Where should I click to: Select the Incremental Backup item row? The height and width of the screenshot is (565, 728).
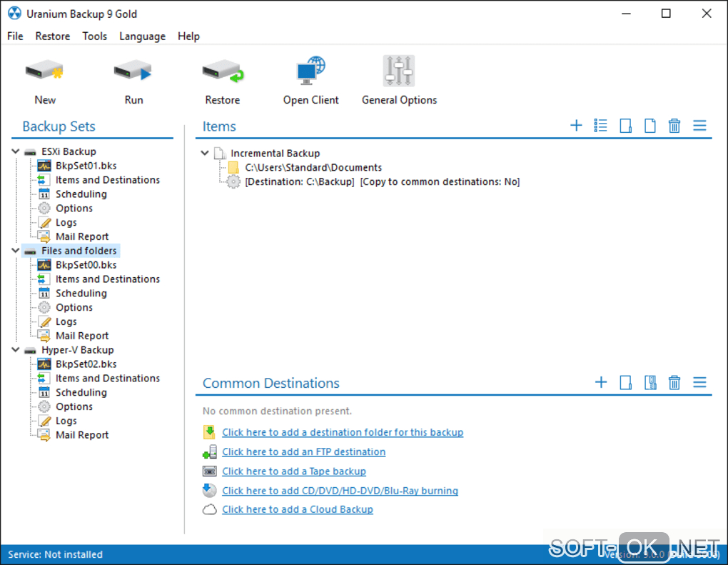tap(275, 153)
